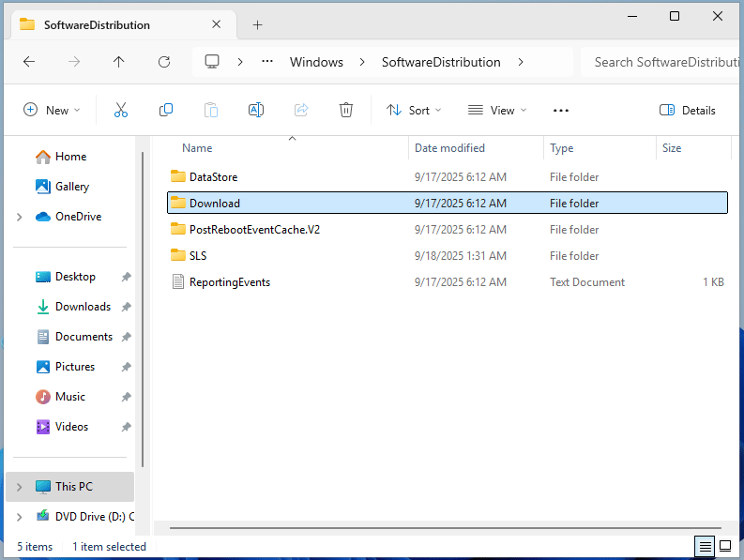
Task: Expand the This PC tree node
Action: [x=19, y=487]
